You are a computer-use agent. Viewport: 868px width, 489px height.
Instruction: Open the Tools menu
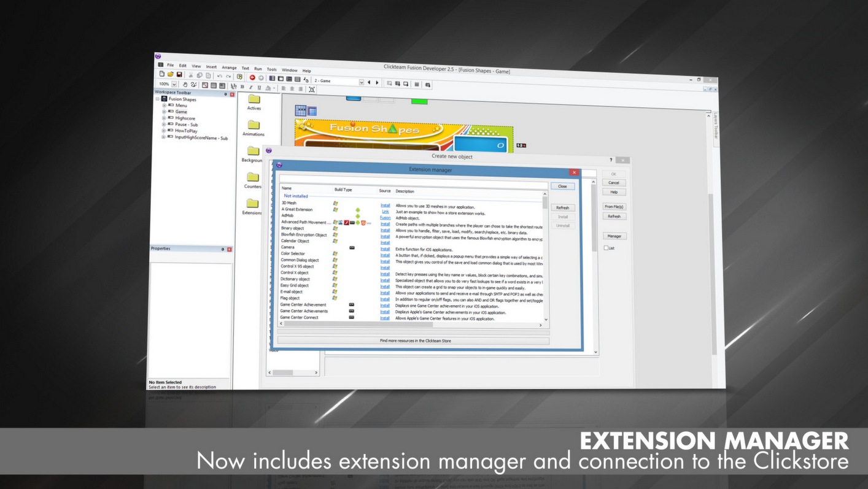click(x=272, y=69)
